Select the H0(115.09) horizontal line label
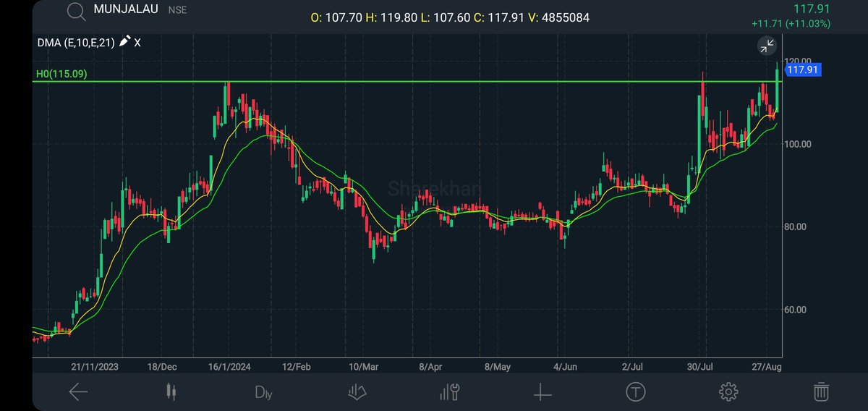Image resolution: width=868 pixels, height=411 pixels. click(61, 74)
